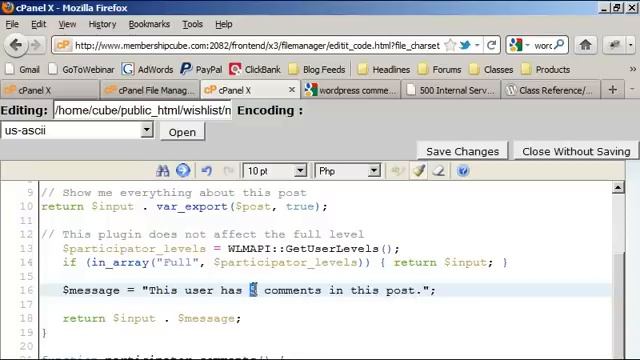
Task: Click the blue go-to-line arrow icon
Action: coord(183,170)
